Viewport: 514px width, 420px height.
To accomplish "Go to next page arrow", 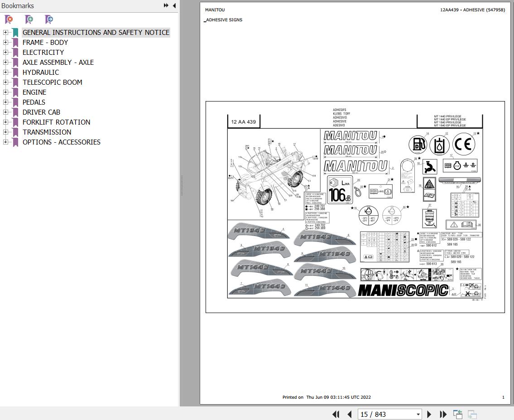I will click(429, 415).
